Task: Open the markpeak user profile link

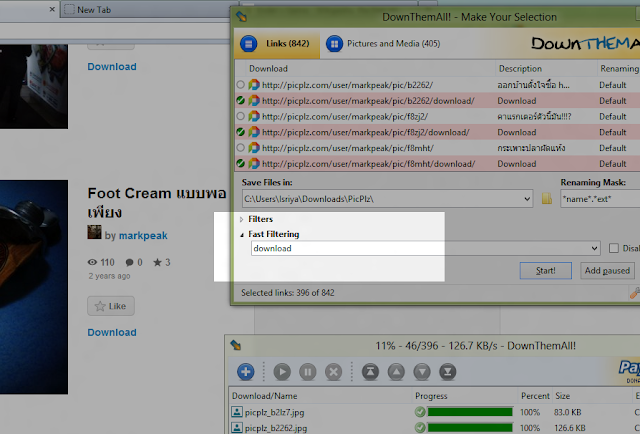Action: (143, 236)
